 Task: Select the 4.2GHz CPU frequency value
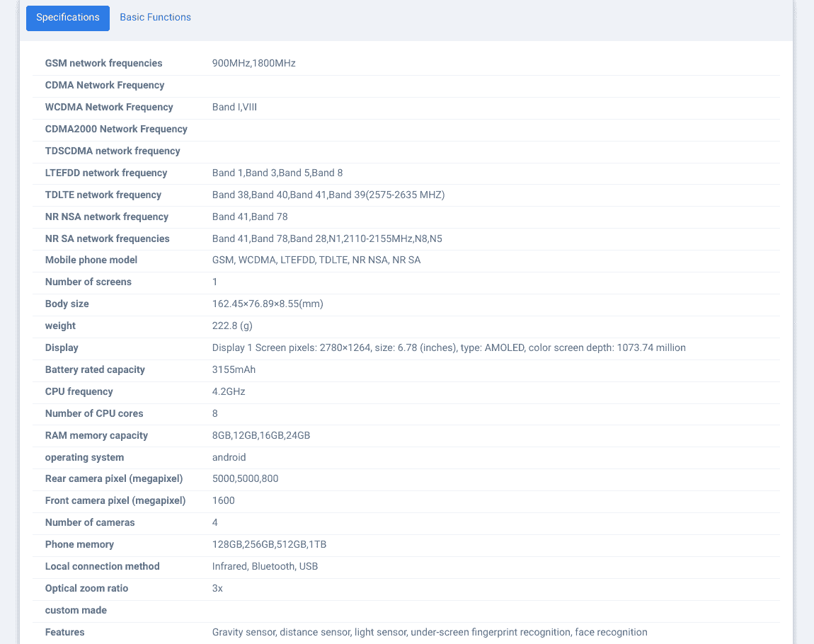(x=229, y=392)
